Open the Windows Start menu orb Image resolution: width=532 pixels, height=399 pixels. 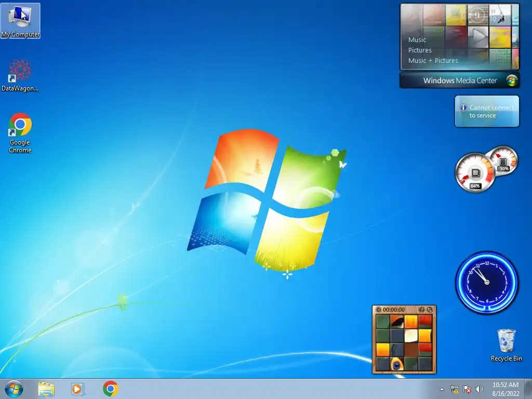pos(14,389)
